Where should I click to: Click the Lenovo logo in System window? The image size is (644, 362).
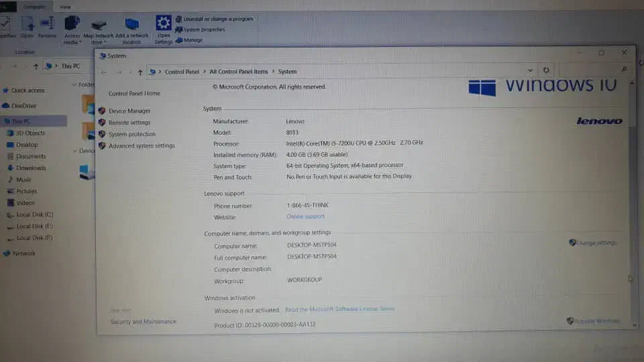point(599,121)
